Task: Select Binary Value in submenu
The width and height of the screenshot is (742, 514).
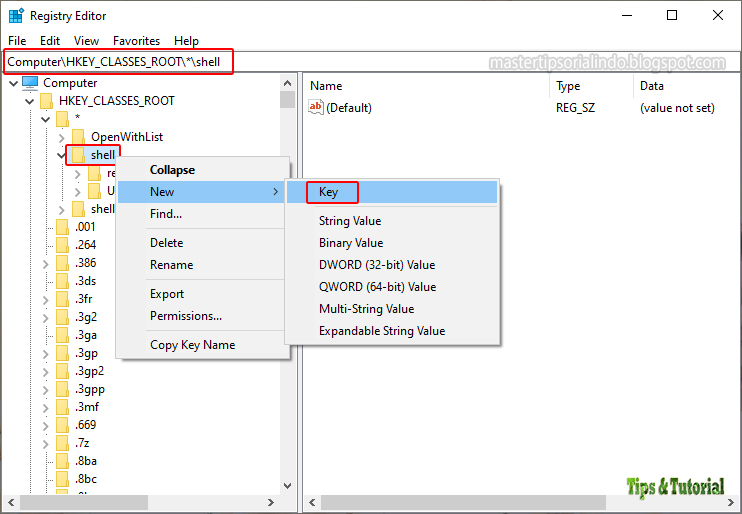Action: coord(392,243)
